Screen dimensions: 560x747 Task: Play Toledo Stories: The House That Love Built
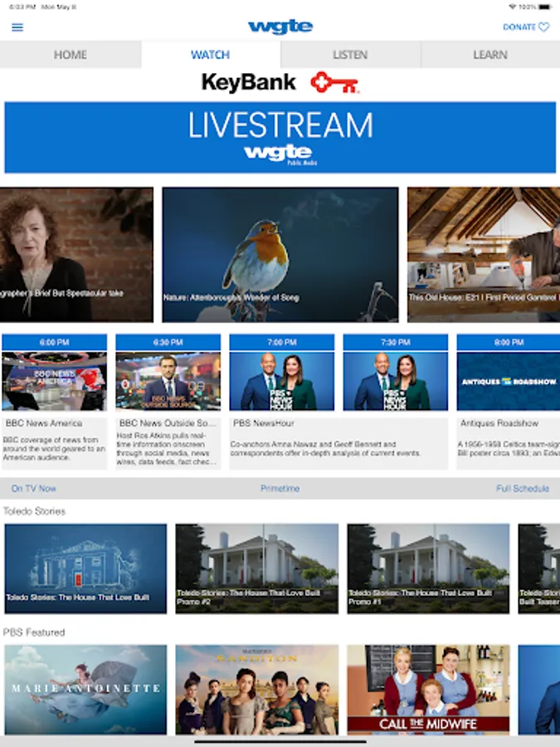tap(85, 569)
